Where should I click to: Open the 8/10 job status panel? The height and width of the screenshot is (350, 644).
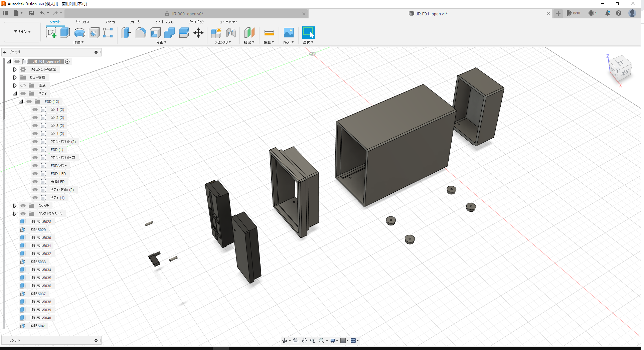tap(574, 13)
